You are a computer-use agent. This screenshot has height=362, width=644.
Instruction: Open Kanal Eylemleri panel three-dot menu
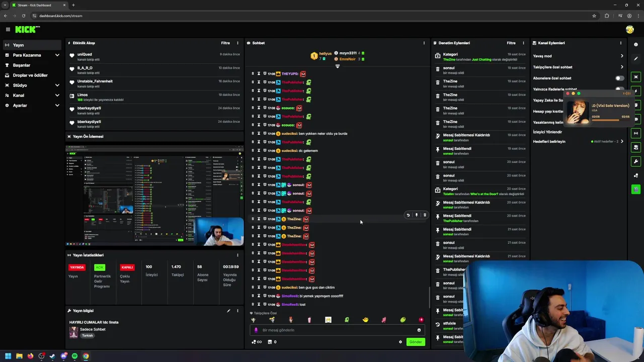[620, 43]
